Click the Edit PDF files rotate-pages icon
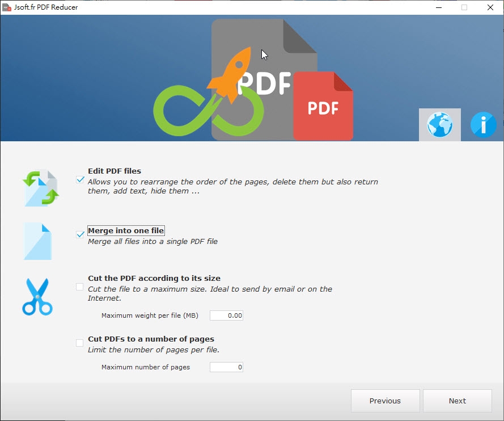This screenshot has height=421, width=504. (41, 188)
